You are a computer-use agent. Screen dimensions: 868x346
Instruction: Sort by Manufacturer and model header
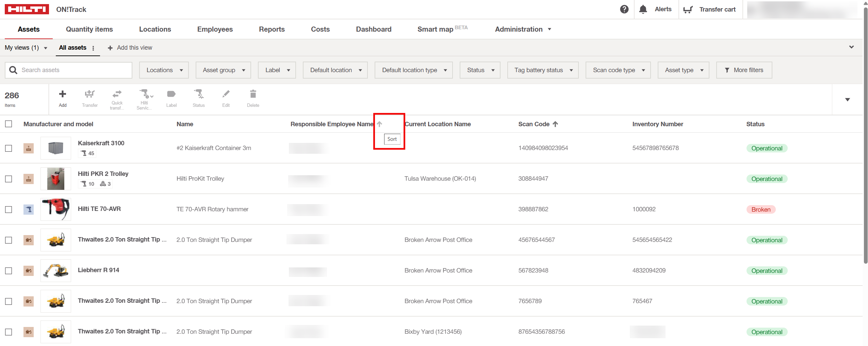(58, 124)
